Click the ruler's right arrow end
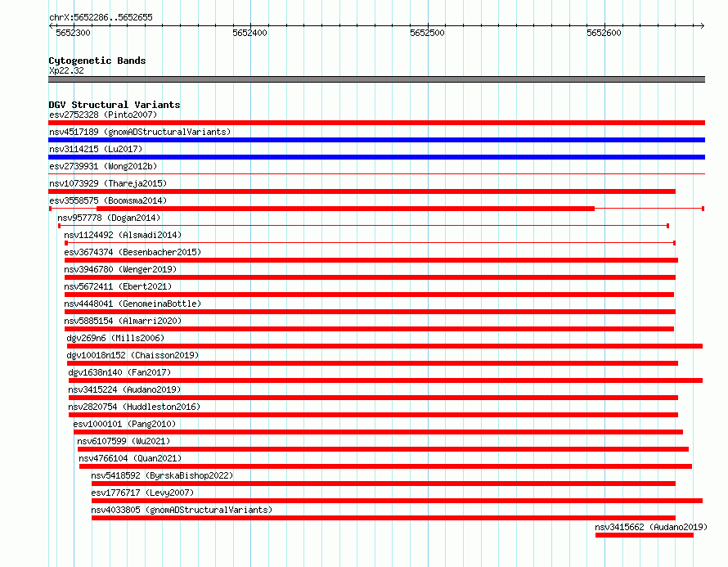728x567 pixels. [703, 25]
